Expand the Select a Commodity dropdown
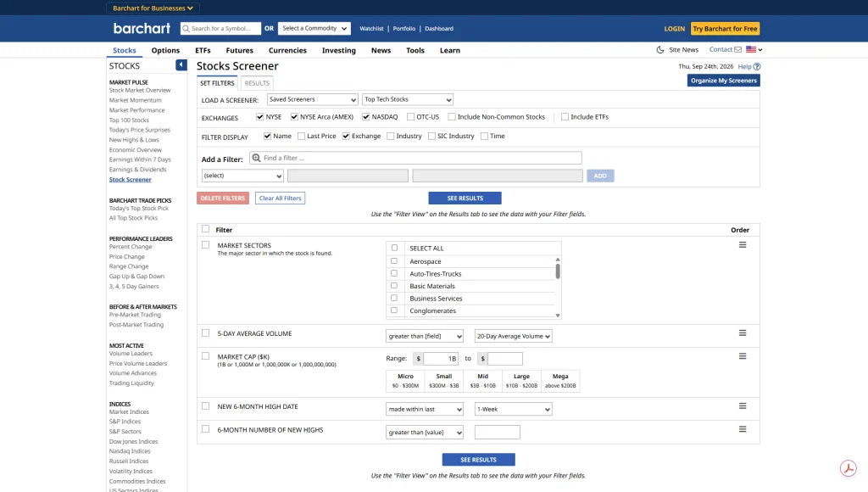The height and width of the screenshot is (492, 868). click(x=314, y=29)
